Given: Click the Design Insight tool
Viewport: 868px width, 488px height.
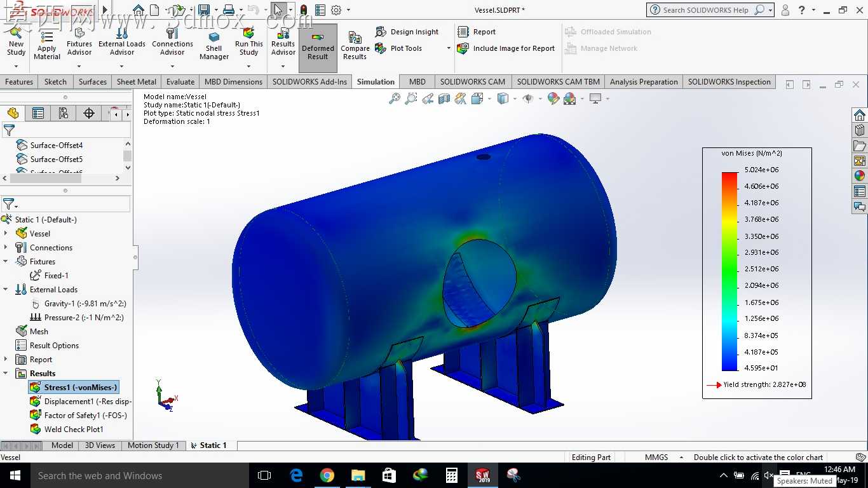Looking at the screenshot, I should 407,32.
